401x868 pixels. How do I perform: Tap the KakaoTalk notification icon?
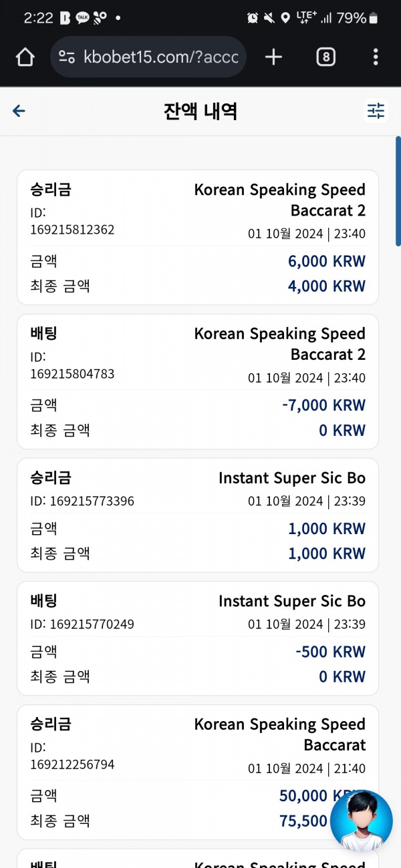[x=83, y=18]
